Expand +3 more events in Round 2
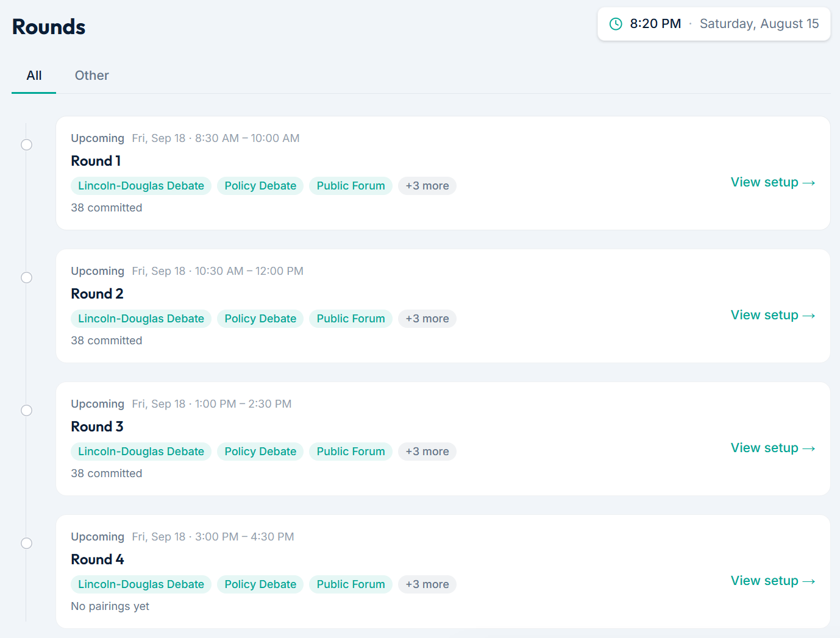The image size is (840, 638). (427, 319)
